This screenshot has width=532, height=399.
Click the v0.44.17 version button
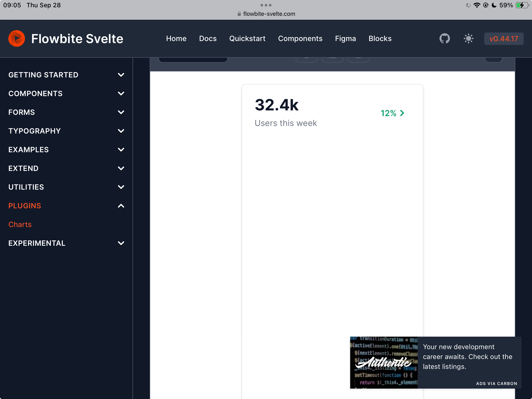[x=503, y=38]
